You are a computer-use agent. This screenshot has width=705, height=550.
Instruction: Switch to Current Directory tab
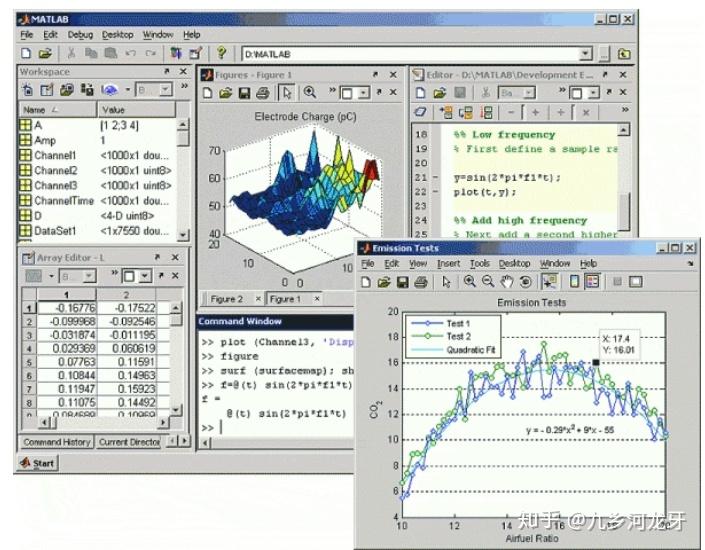click(129, 442)
